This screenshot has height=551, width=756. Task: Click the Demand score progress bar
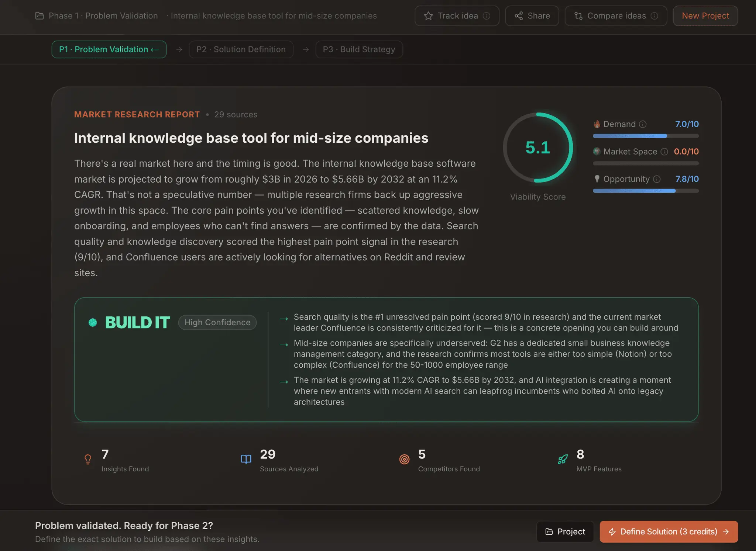646,136
